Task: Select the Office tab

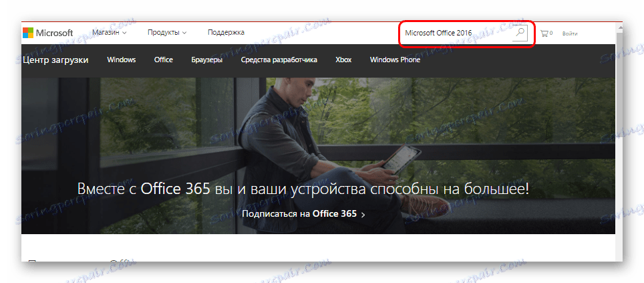Action: click(x=164, y=60)
